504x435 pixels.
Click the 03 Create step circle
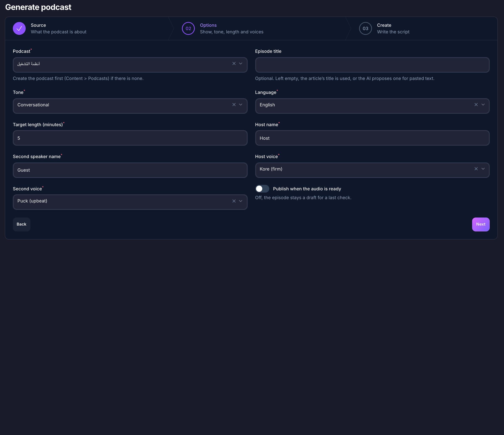pyautogui.click(x=365, y=29)
